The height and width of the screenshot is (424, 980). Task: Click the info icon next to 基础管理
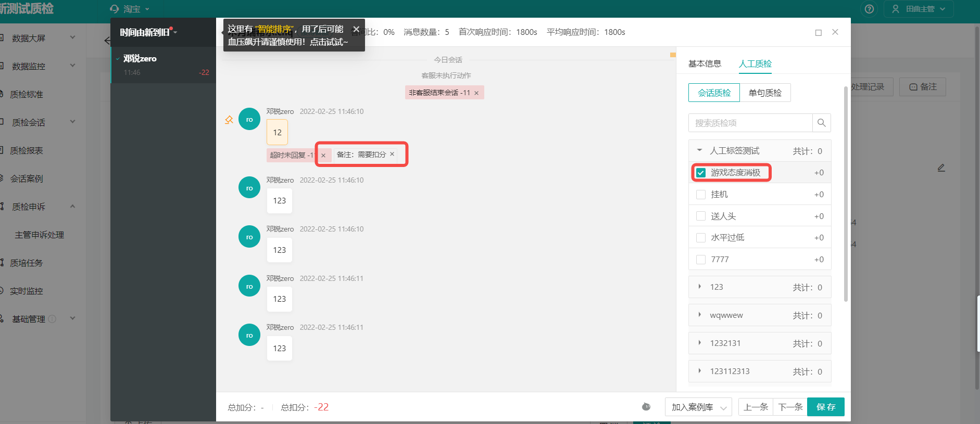(x=52, y=319)
